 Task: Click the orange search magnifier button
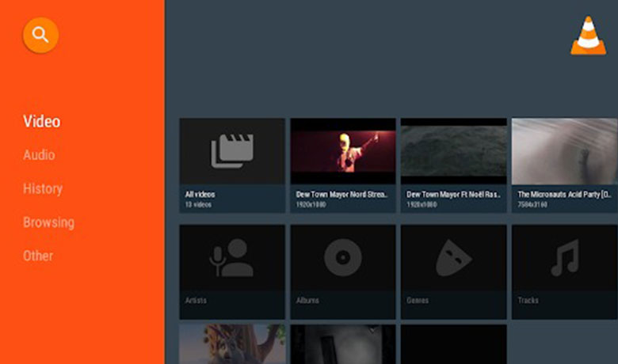pyautogui.click(x=40, y=36)
